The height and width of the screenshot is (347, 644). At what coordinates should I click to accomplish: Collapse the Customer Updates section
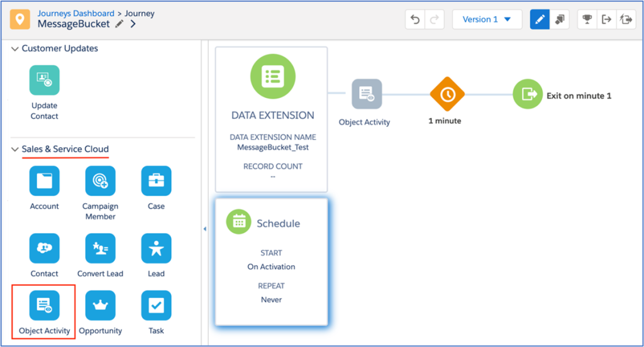point(15,48)
